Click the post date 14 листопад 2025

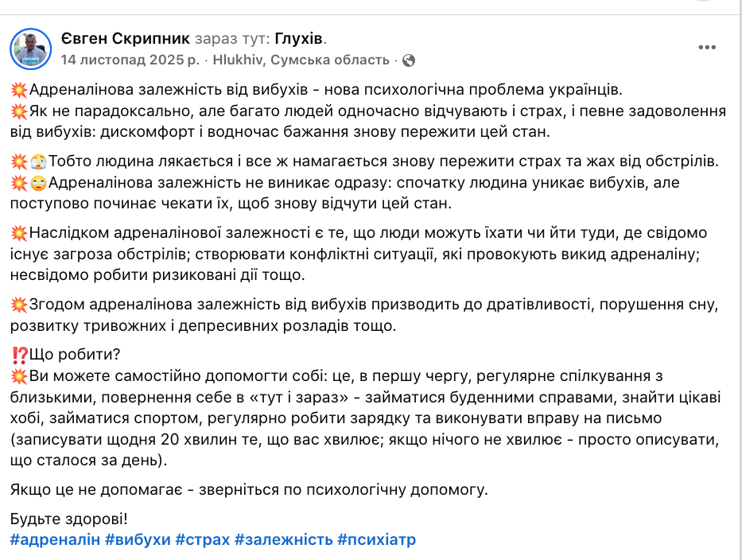(x=130, y=60)
